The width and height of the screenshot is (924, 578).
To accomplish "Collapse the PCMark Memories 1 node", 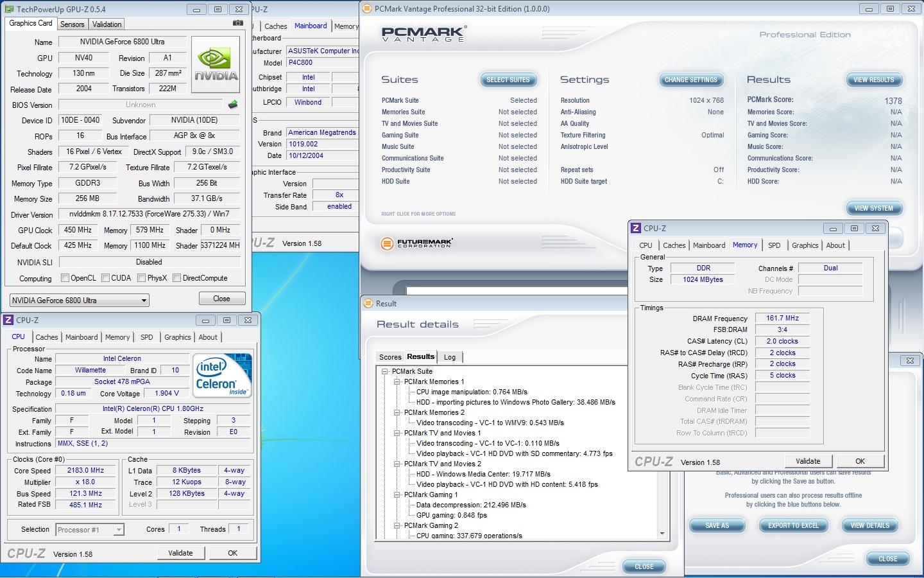I will [397, 381].
